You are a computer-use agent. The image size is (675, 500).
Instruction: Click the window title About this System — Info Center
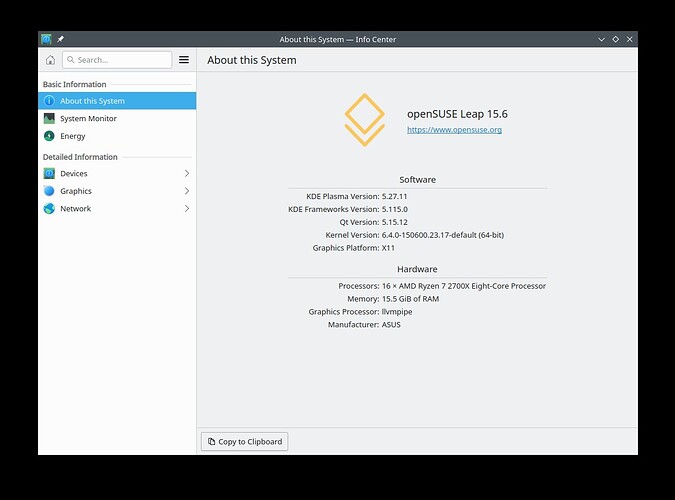[338, 39]
